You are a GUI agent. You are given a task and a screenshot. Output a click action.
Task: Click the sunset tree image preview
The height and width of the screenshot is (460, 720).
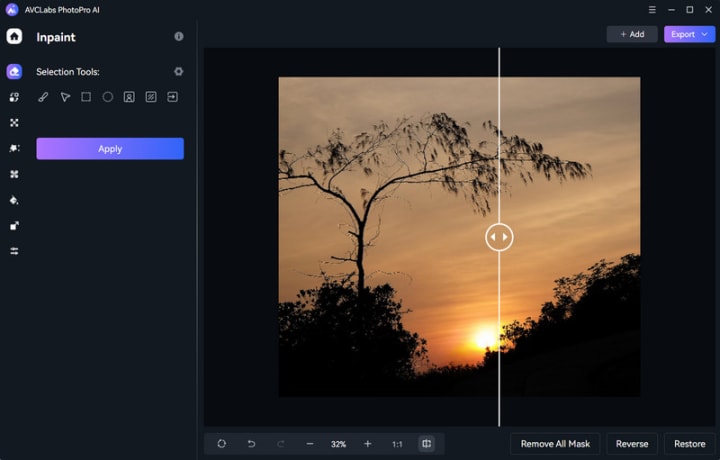[459, 236]
